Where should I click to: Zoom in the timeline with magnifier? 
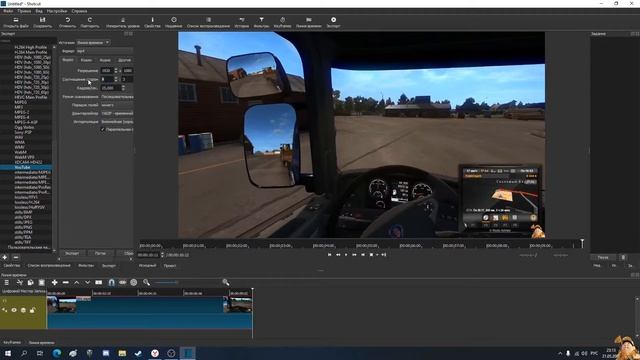pyautogui.click(x=225, y=282)
